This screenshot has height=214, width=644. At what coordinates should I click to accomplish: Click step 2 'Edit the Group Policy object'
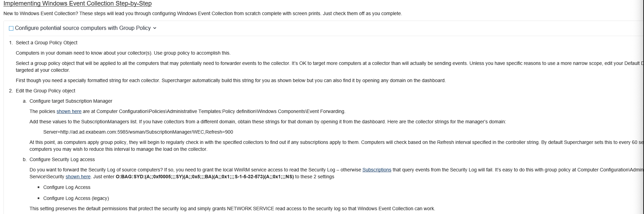(x=45, y=91)
